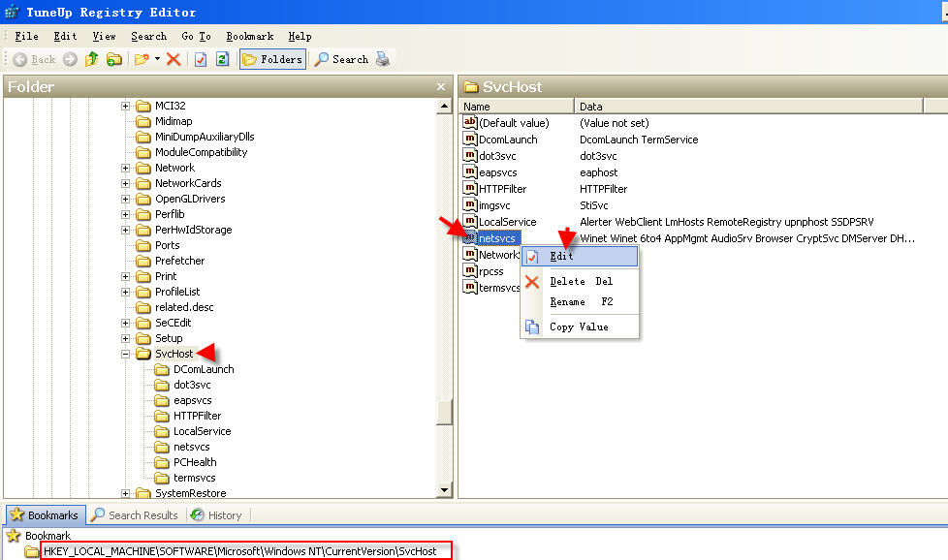Open the Search menu in menu bar
Image resolution: width=948 pixels, height=560 pixels.
pyautogui.click(x=148, y=36)
